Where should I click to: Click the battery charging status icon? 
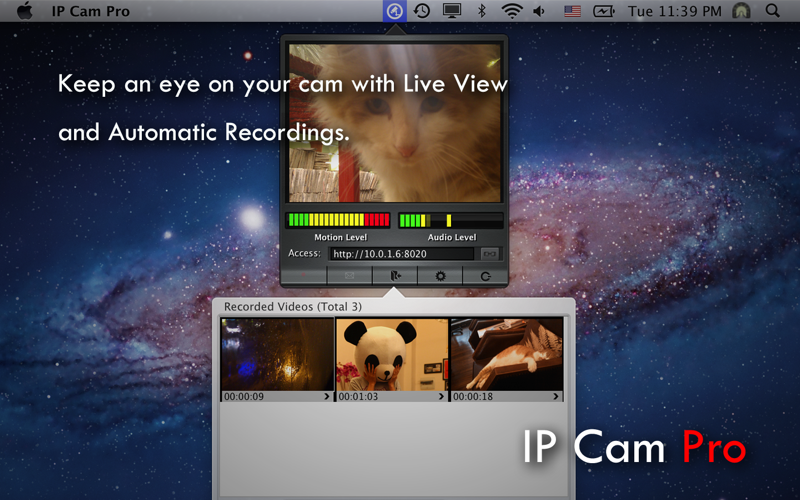click(603, 11)
